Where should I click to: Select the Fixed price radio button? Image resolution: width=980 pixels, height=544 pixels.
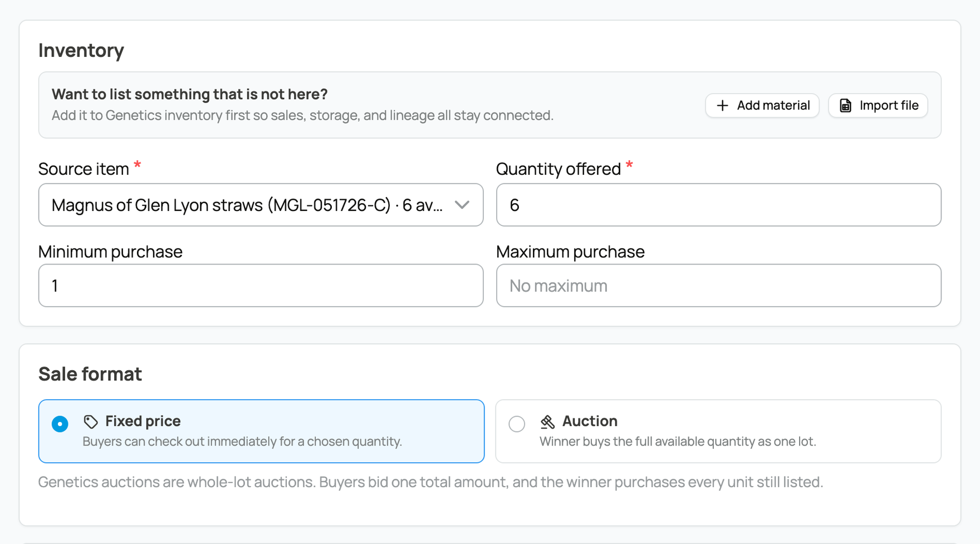click(60, 424)
